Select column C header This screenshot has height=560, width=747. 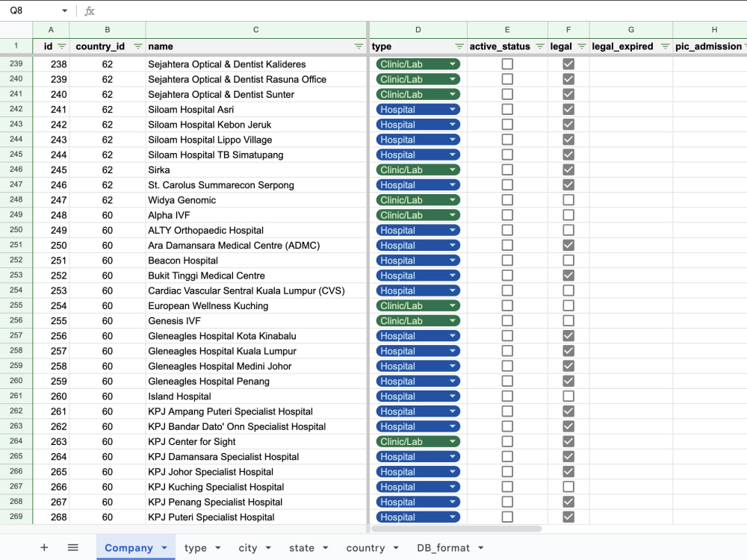tap(255, 30)
